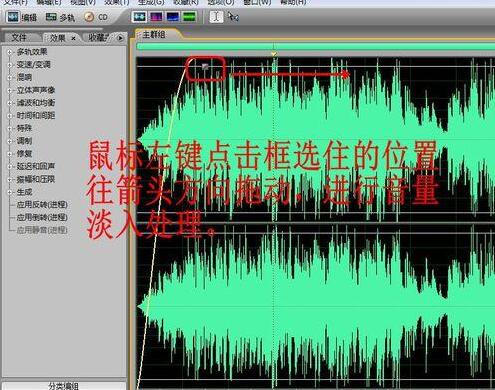Screen dimensions: 495x390
Task: Expand the 延迟和回声 effects group
Action: pos(10,166)
